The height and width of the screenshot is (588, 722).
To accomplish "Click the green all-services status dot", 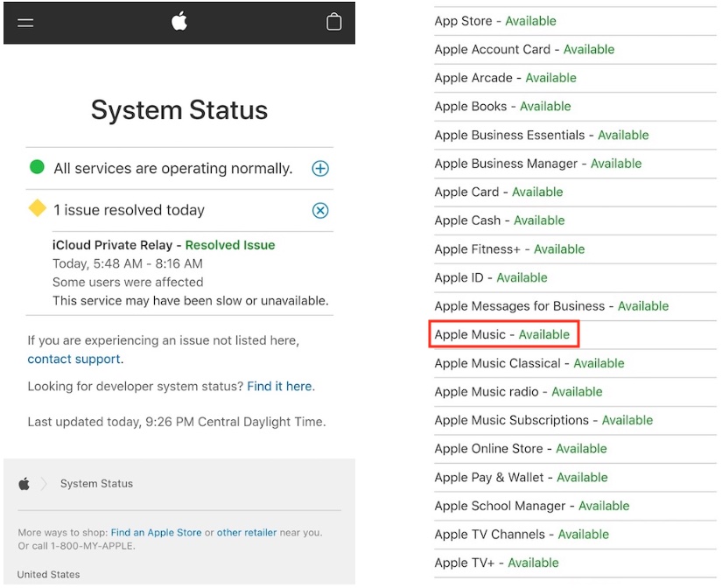I will pos(37,167).
